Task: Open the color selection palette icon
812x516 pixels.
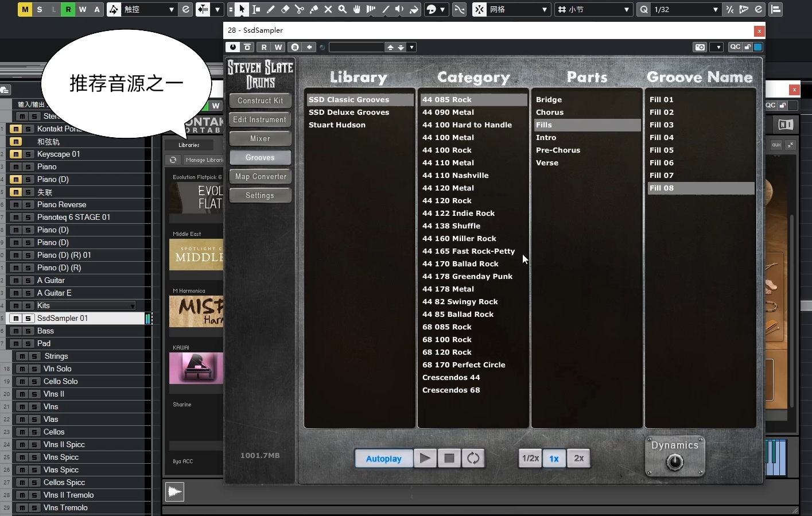Action: coord(432,9)
